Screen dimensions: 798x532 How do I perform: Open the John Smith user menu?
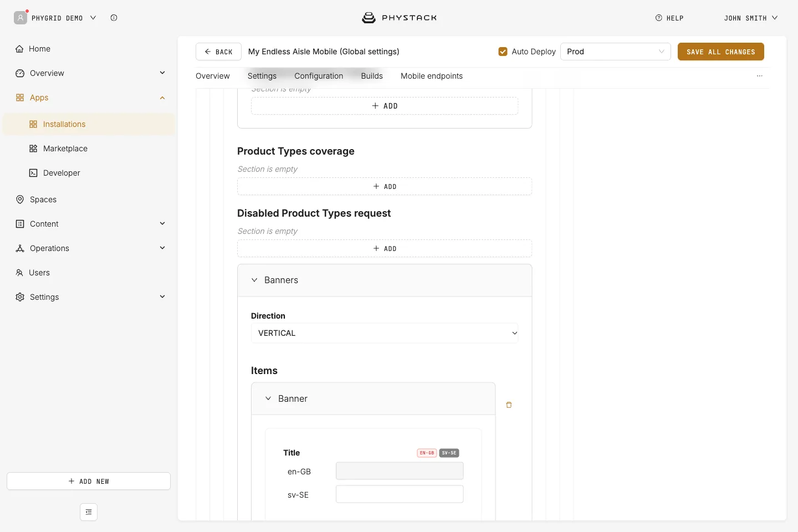coord(751,18)
